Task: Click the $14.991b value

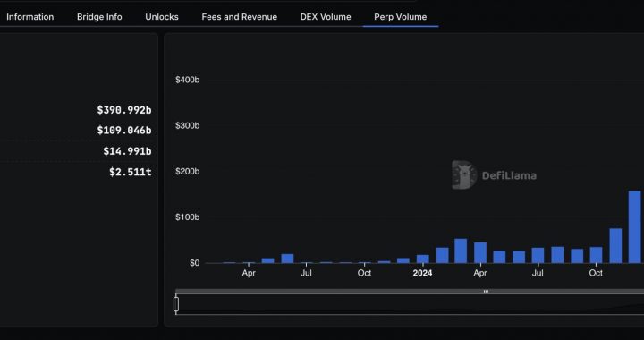Action: coord(127,151)
